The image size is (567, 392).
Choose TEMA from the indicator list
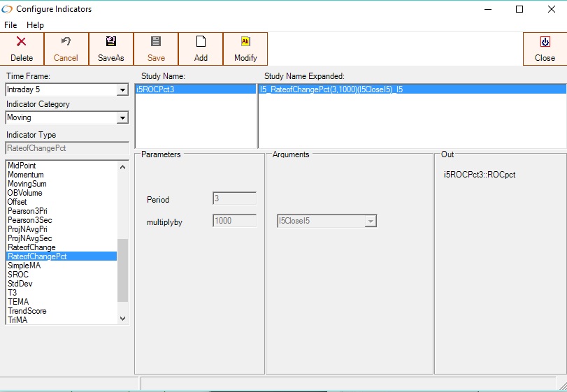[18, 302]
